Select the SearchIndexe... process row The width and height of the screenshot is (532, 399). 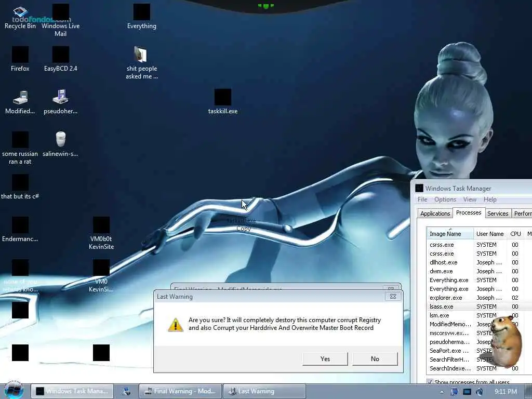click(x=479, y=368)
